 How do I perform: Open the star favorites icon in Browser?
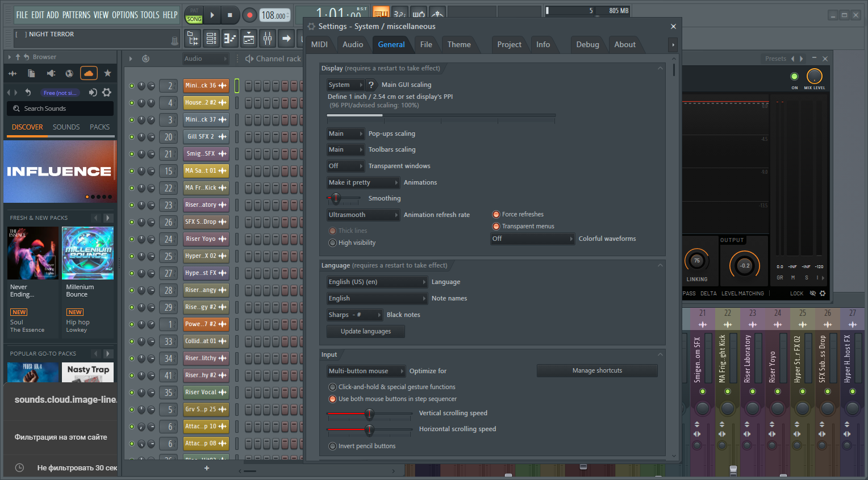pyautogui.click(x=107, y=73)
